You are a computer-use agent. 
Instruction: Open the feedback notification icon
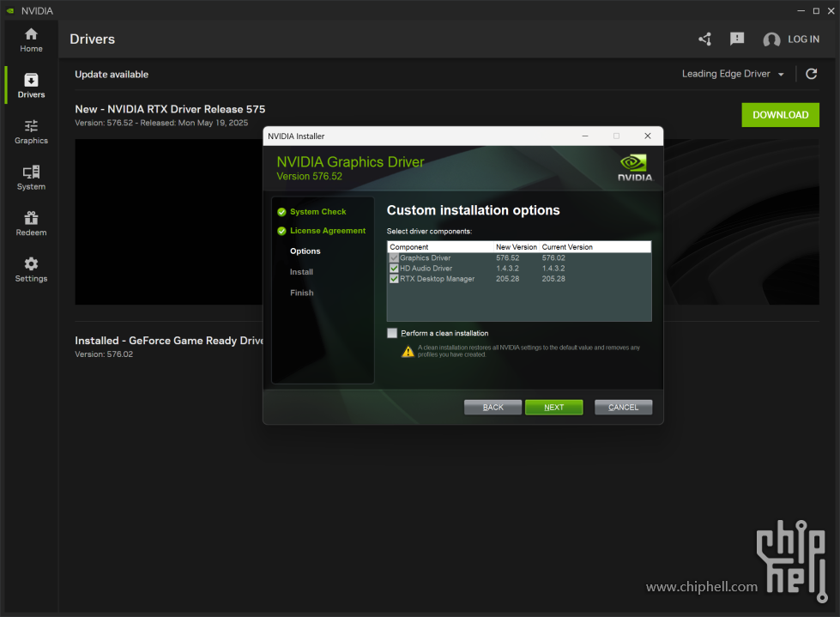pyautogui.click(x=737, y=39)
